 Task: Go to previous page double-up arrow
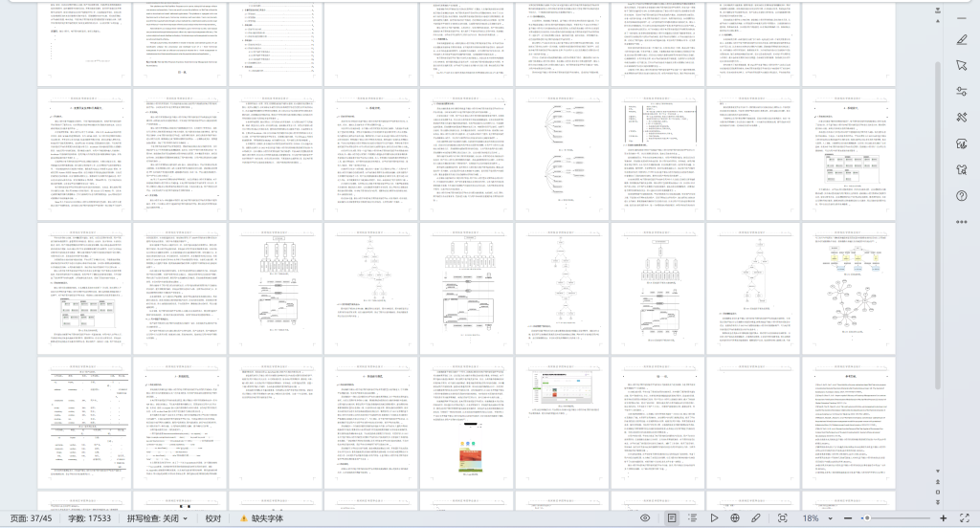pos(938,482)
